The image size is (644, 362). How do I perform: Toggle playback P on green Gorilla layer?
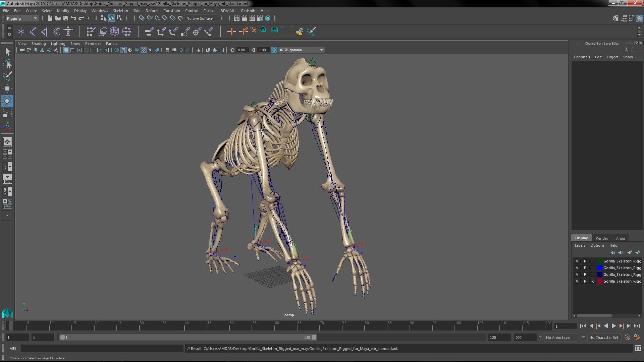click(x=585, y=261)
